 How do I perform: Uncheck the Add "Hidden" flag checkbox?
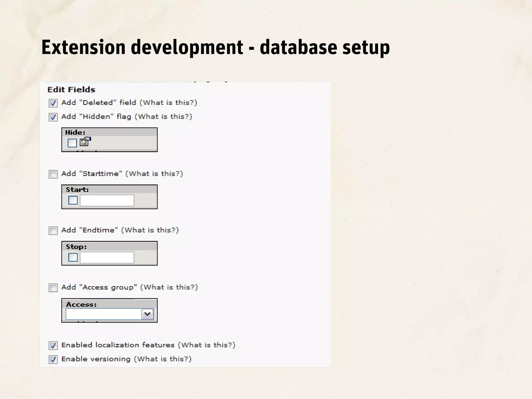(53, 117)
